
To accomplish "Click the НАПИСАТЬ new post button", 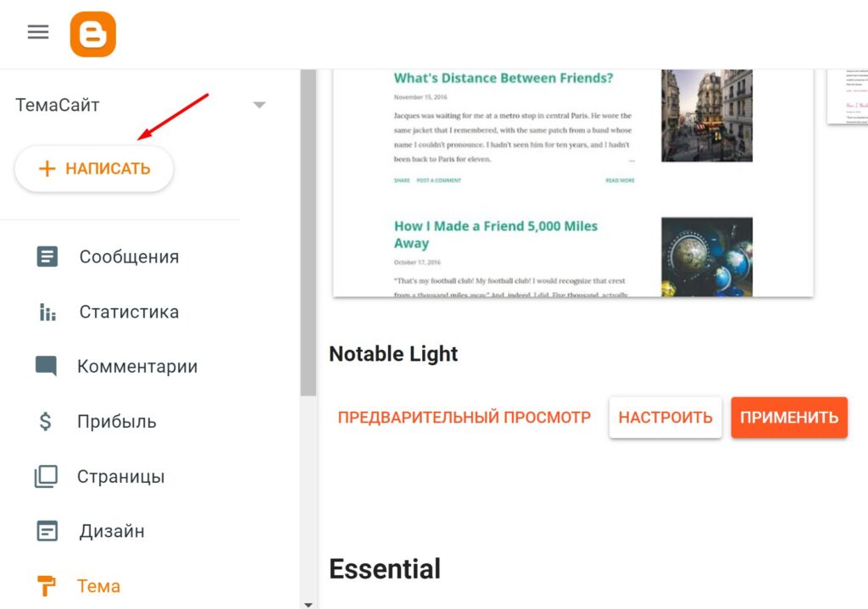I will [x=94, y=169].
